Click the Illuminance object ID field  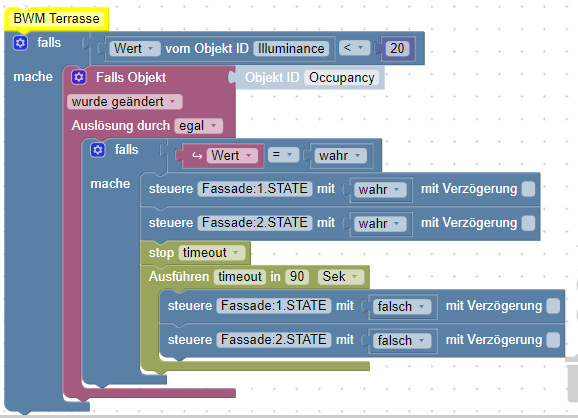pyautogui.click(x=291, y=48)
